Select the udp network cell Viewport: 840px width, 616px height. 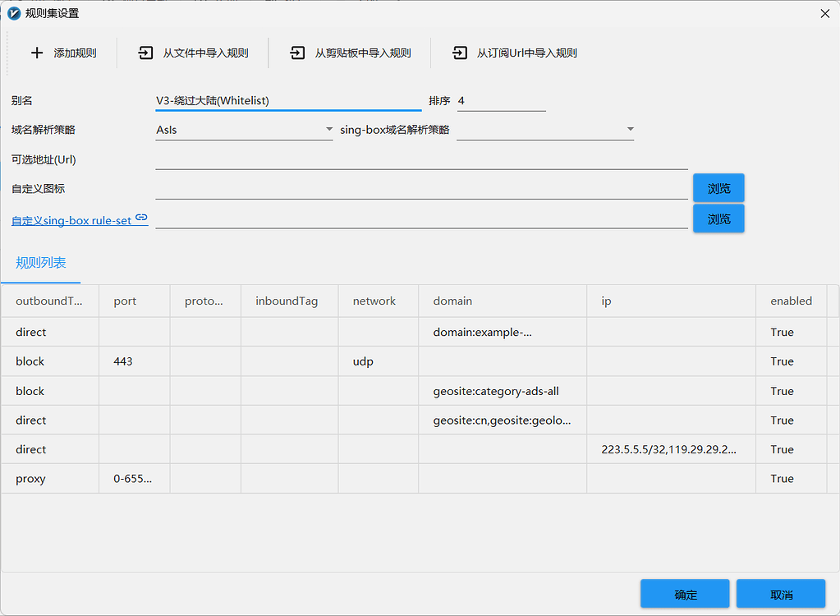pyautogui.click(x=379, y=361)
